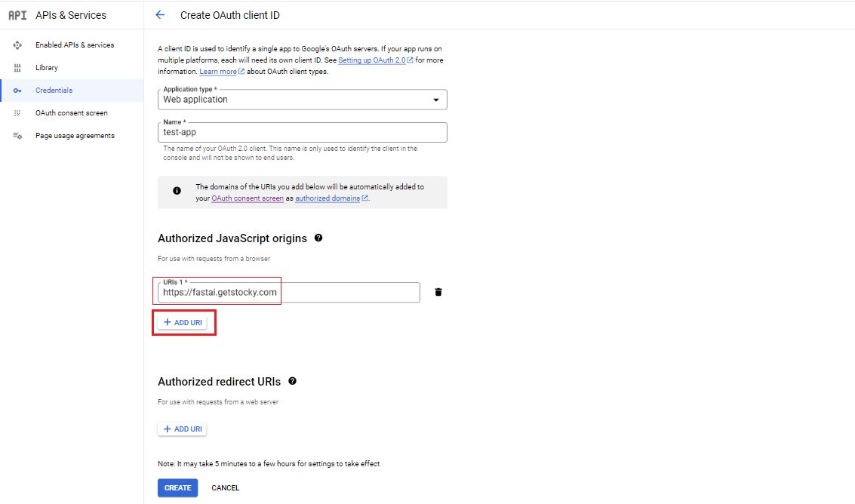
Task: Add URI under Authorized JavaScript origins
Action: pyautogui.click(x=183, y=322)
